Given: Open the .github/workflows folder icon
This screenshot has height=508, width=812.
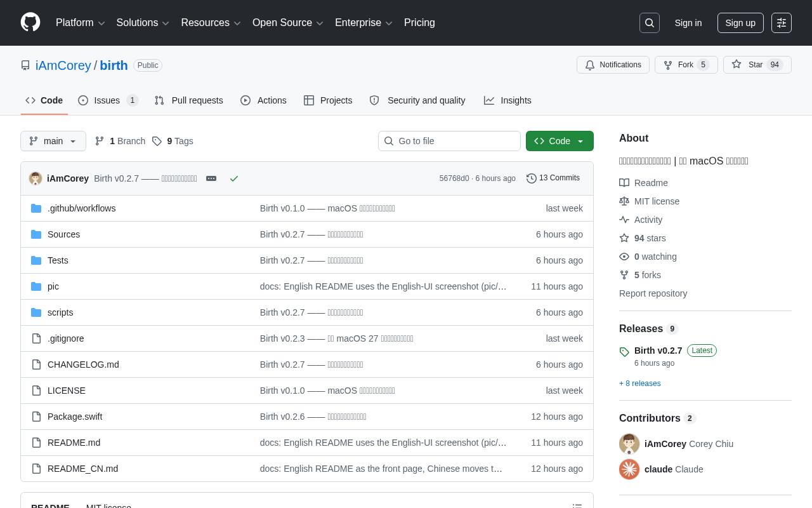Looking at the screenshot, I should pos(36,208).
